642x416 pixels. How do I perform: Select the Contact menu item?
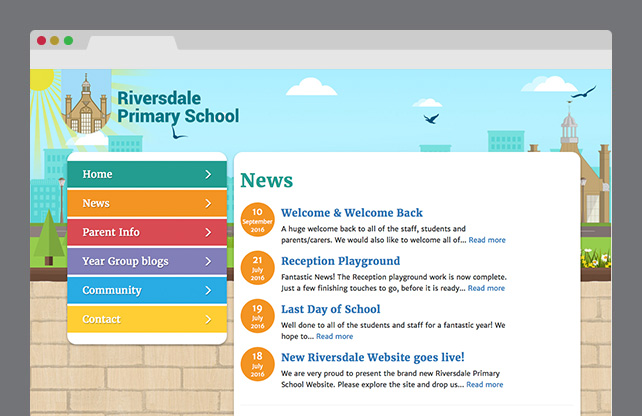tap(101, 320)
